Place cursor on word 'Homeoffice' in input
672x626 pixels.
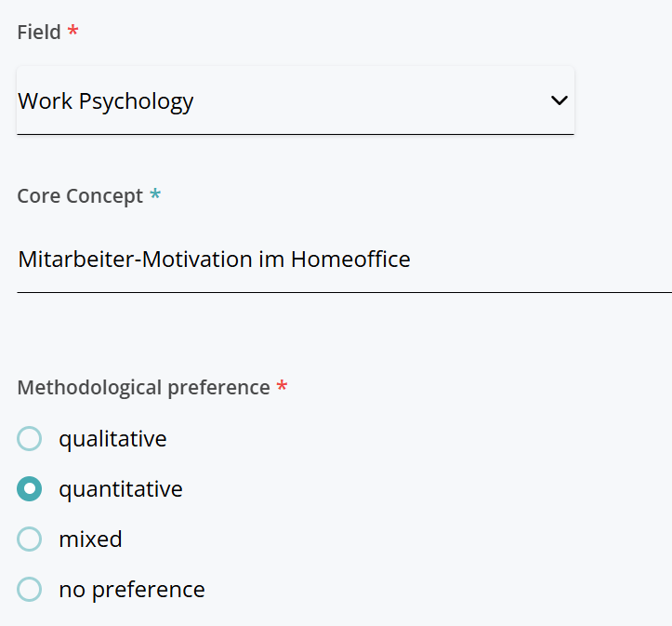coord(350,260)
